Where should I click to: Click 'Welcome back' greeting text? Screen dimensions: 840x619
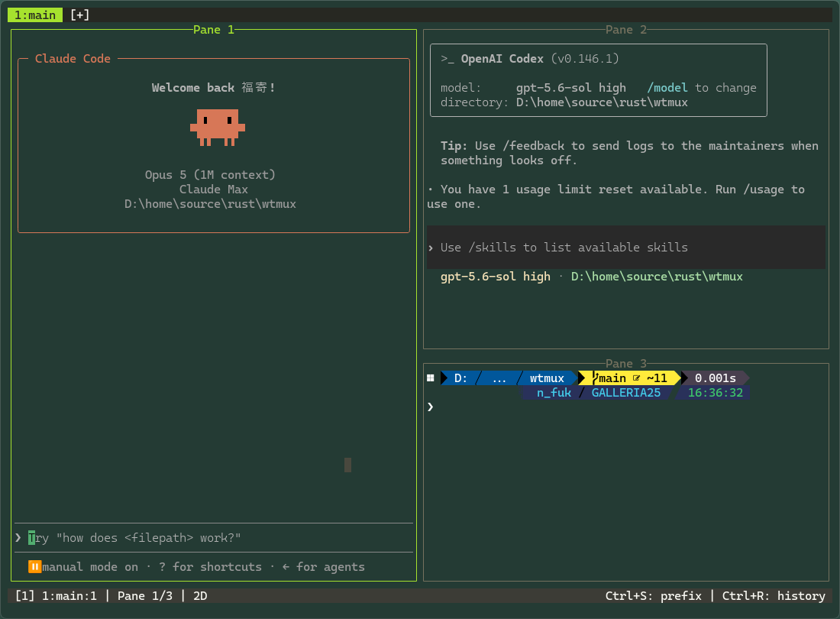(x=193, y=87)
